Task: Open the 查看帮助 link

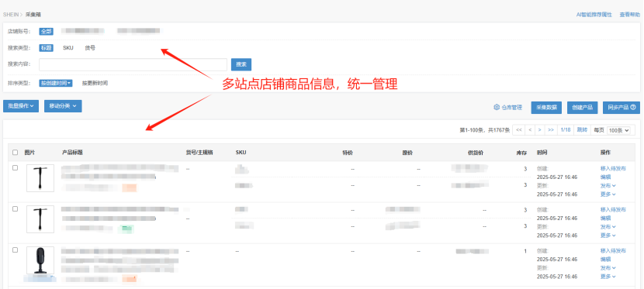Action: coord(629,15)
